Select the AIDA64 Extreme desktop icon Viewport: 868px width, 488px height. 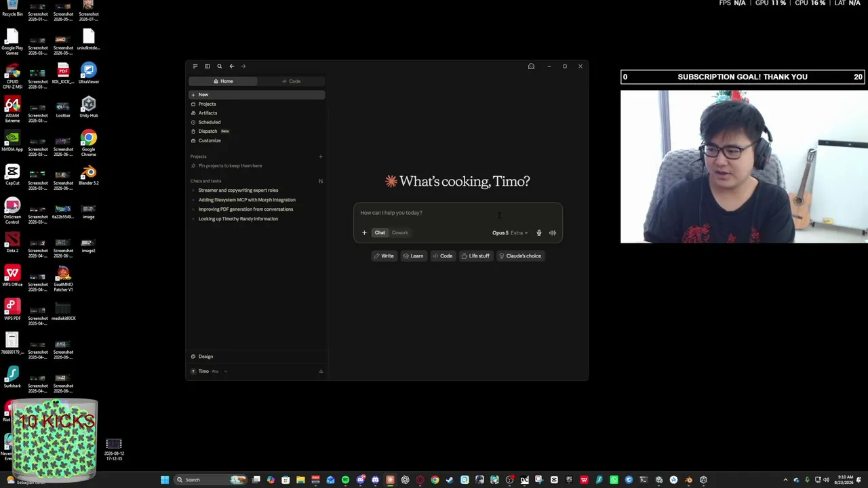coord(12,110)
